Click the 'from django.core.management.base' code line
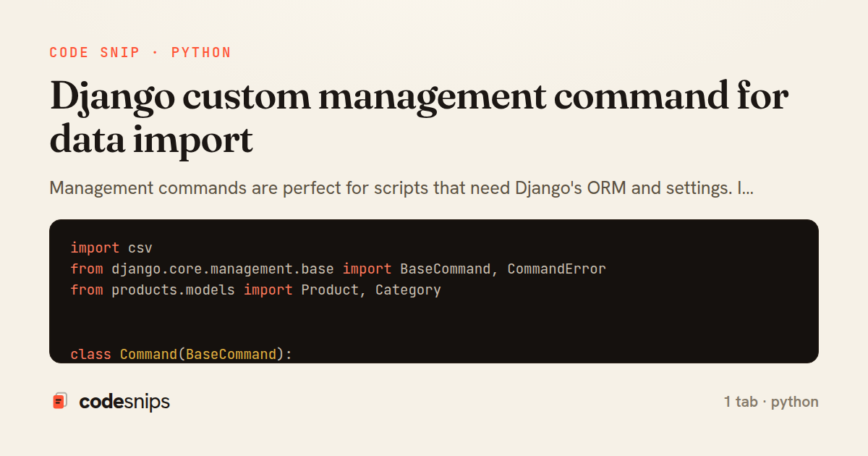This screenshot has height=456, width=868. click(338, 269)
